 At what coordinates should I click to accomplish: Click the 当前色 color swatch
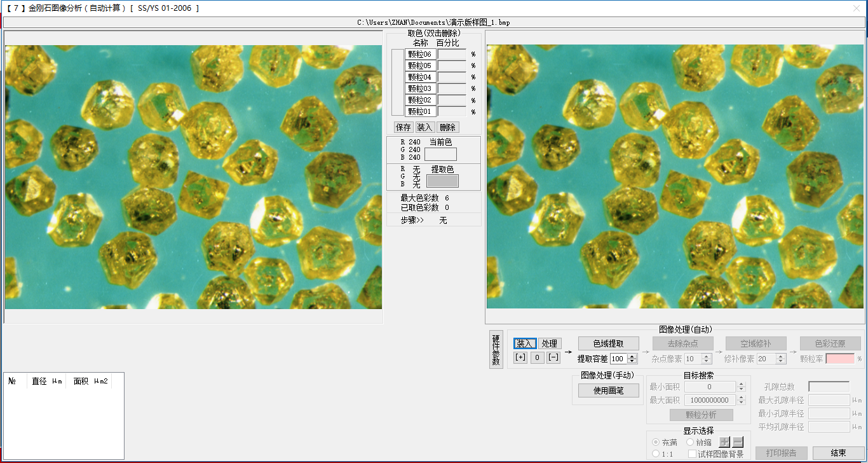440,154
